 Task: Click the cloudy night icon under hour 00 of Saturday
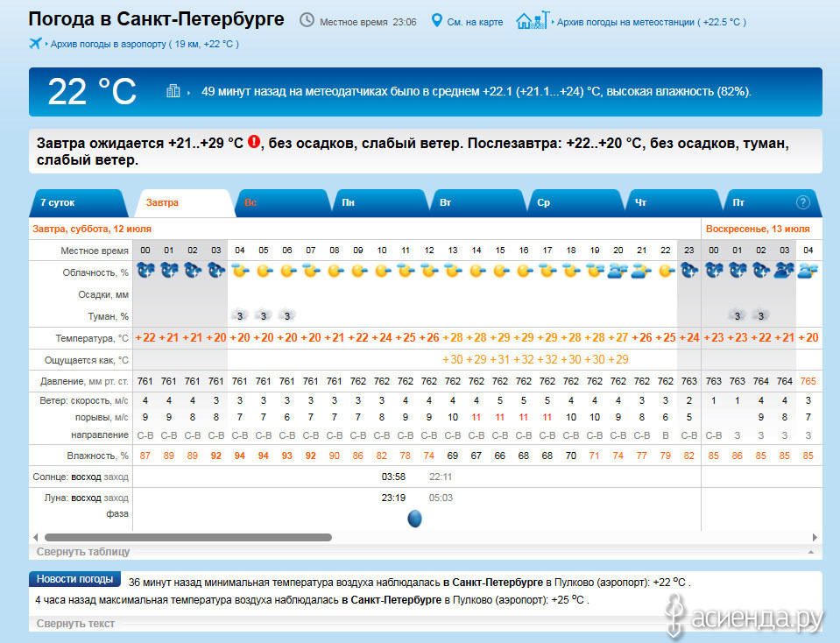pos(145,271)
